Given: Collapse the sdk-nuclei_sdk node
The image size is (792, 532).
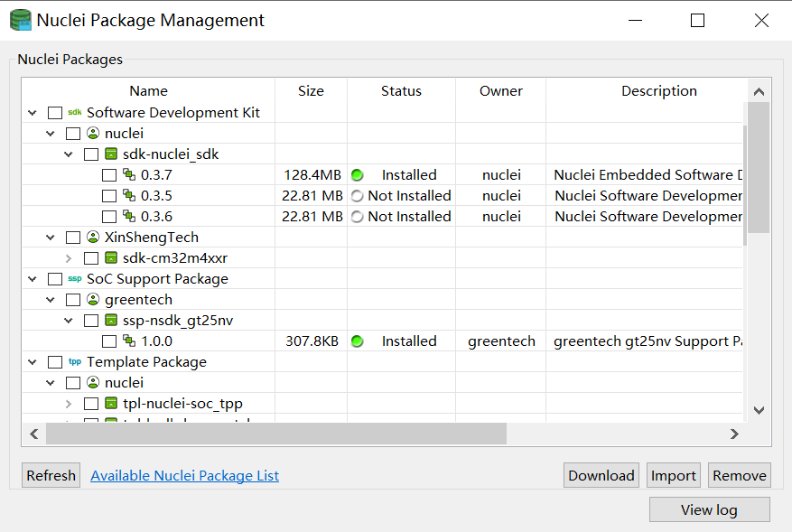Looking at the screenshot, I should (x=69, y=154).
